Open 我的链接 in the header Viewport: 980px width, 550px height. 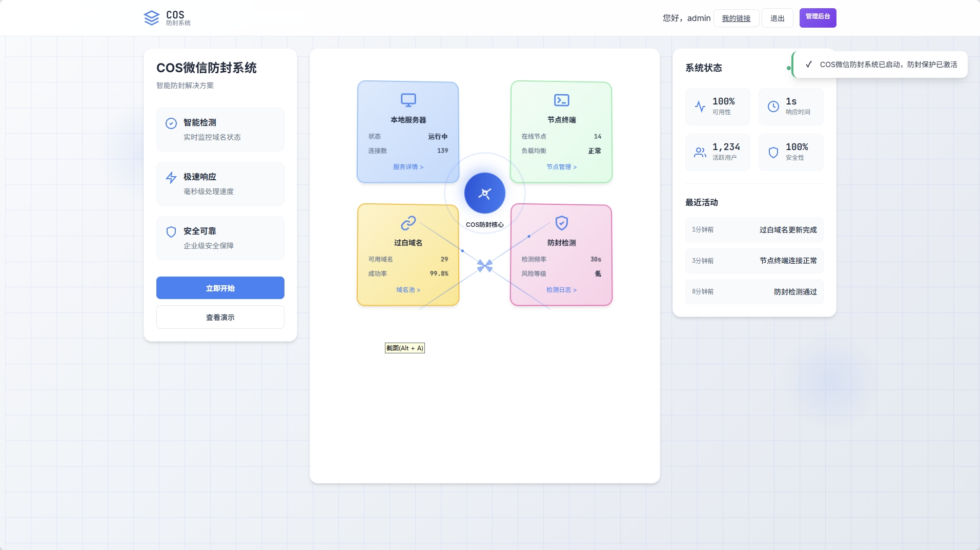coord(736,18)
